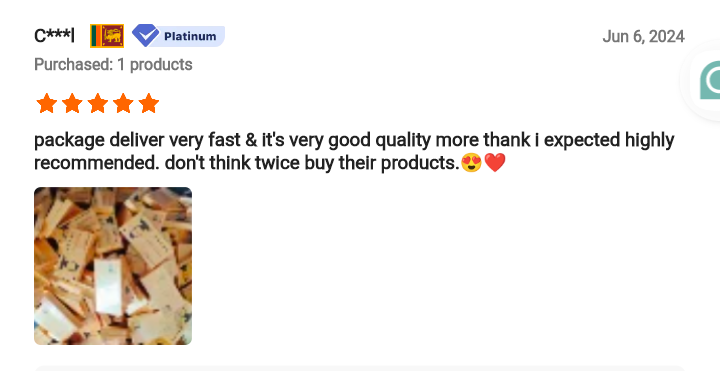This screenshot has width=720, height=371.
Task: Click the Sri Lanka flag icon
Action: pyautogui.click(x=107, y=36)
